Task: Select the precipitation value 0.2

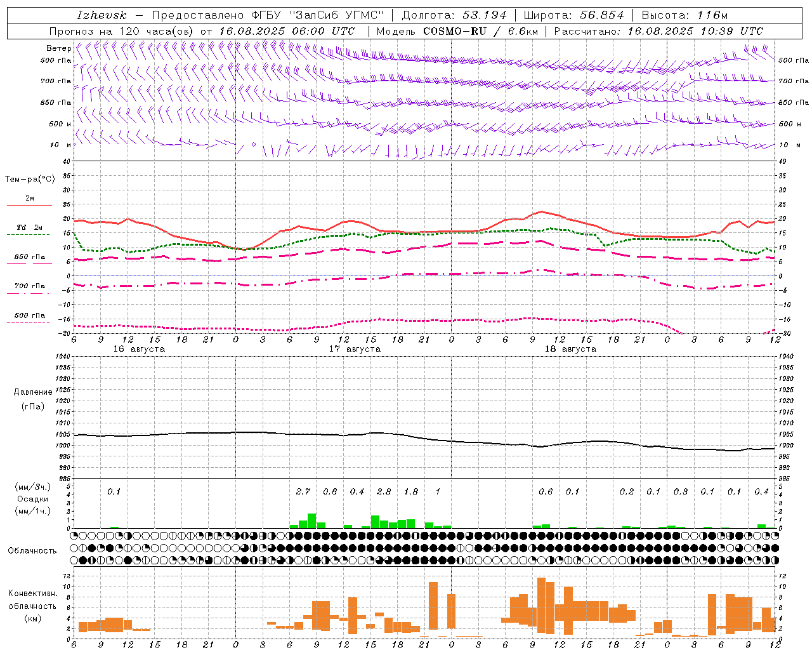Action: coord(627,491)
